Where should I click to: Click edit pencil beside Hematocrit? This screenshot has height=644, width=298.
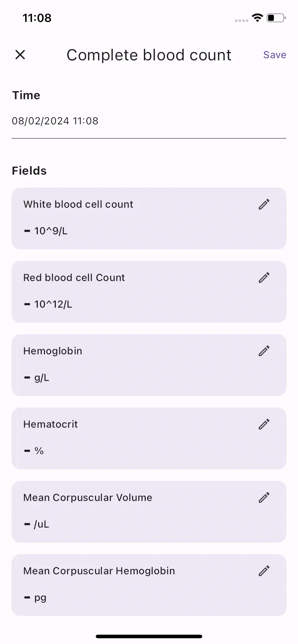click(x=264, y=424)
